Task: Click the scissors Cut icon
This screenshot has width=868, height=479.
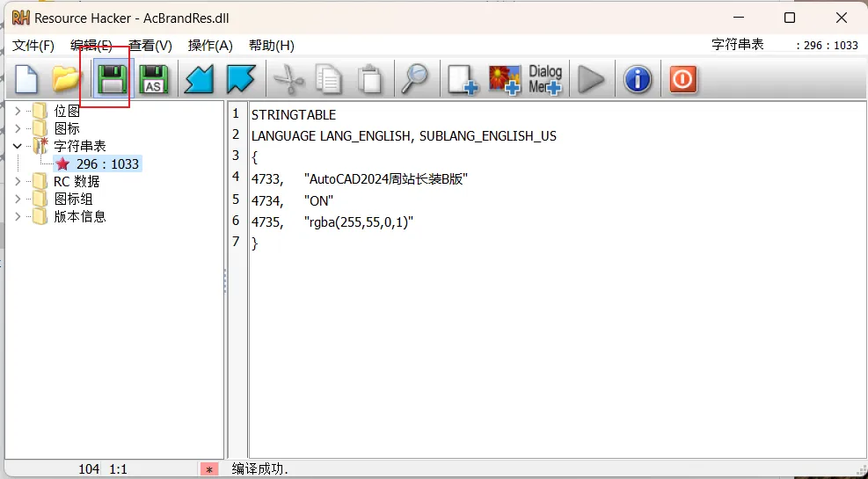Action: pyautogui.click(x=288, y=80)
